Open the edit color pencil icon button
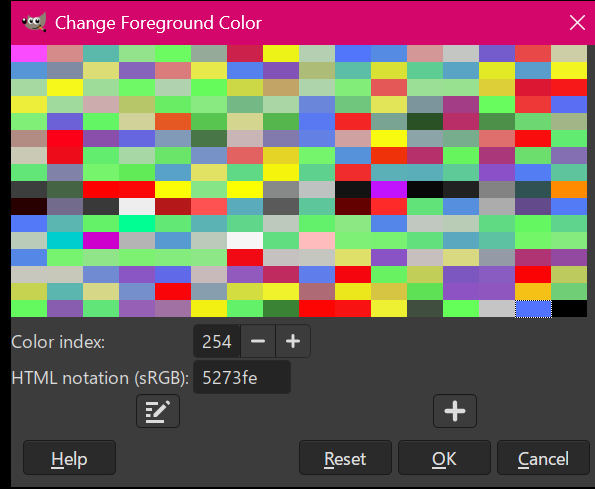This screenshot has width=595, height=489. pyautogui.click(x=158, y=411)
